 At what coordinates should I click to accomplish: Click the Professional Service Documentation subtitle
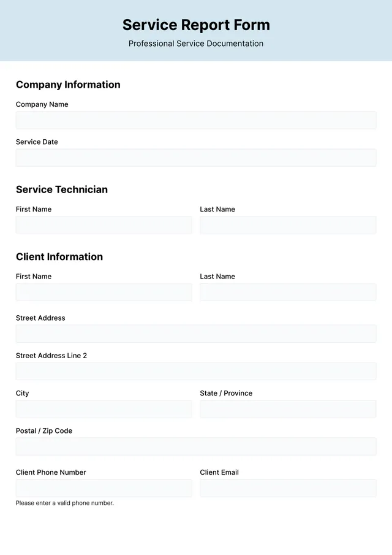tap(195, 44)
